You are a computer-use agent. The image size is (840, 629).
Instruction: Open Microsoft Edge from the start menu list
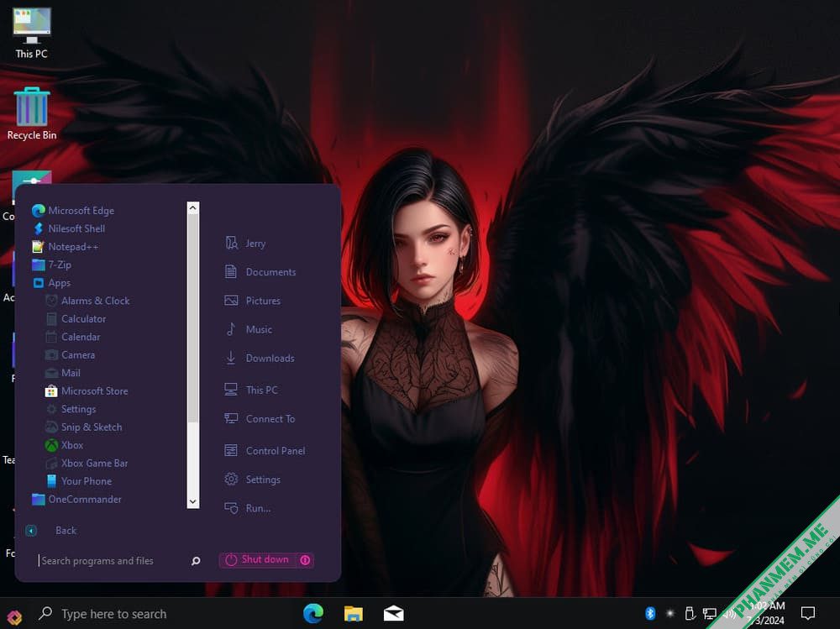73,211
